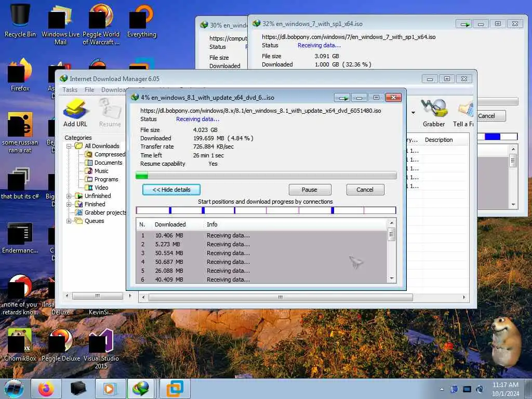Click the connections list down scroll arrow
The image size is (532, 399).
pos(392,279)
